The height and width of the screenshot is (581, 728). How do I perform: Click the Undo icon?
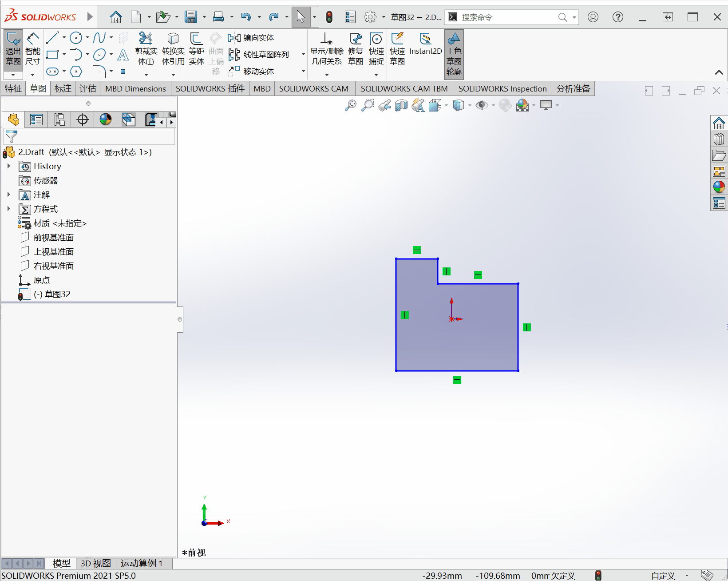point(246,17)
